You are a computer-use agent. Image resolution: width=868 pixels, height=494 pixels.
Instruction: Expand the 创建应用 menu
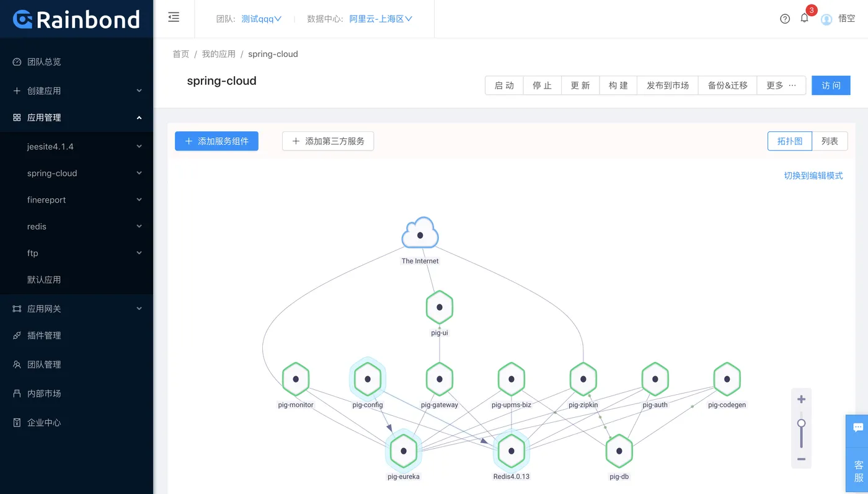tap(76, 90)
